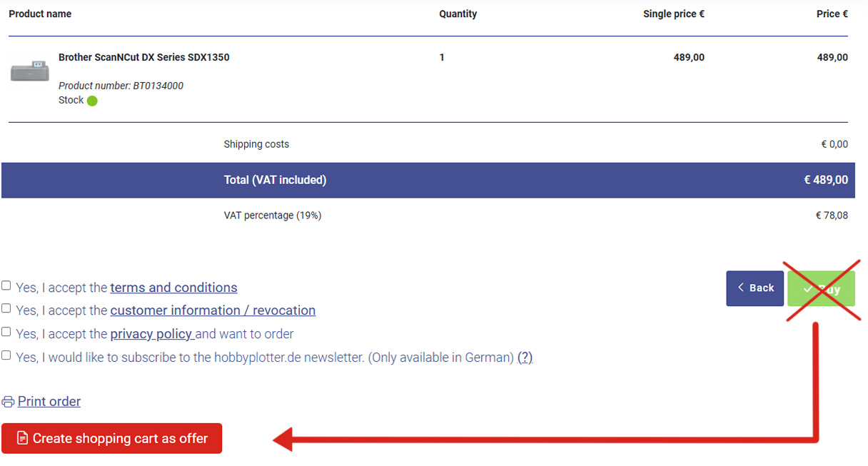Check the customer information / revocation checkbox

tap(6, 308)
